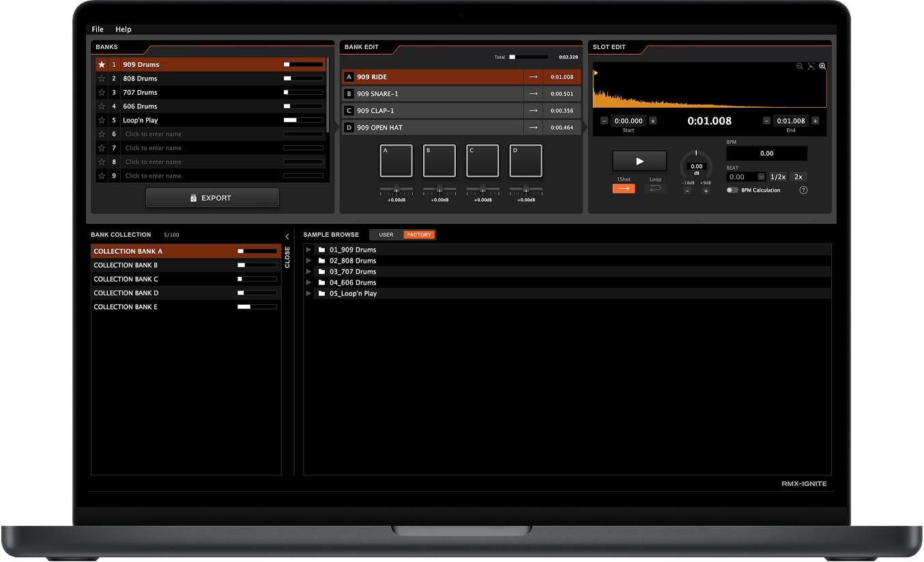Screen dimensions: 924x562
Task: Expand the 02_808 Drums folder
Action: [309, 261]
